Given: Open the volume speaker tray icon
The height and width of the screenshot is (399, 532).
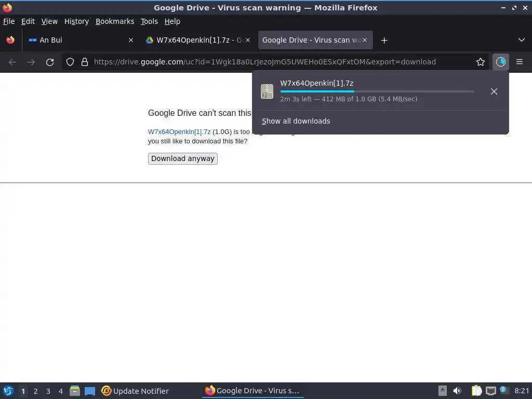Looking at the screenshot, I should coord(457,391).
